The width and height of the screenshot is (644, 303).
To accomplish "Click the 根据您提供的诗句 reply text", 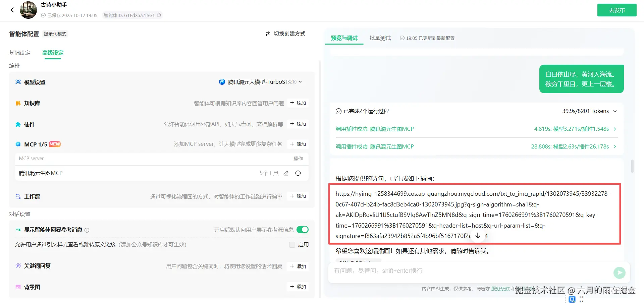I will click(x=385, y=179).
